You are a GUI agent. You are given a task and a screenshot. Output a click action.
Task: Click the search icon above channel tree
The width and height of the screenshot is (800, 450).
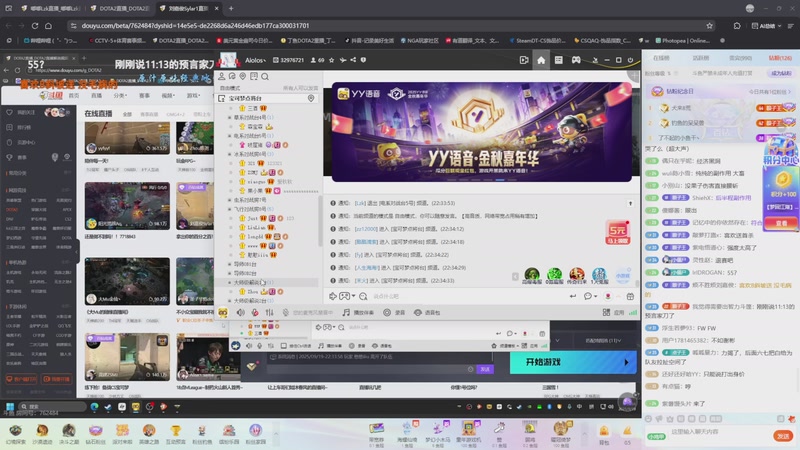pos(265,77)
